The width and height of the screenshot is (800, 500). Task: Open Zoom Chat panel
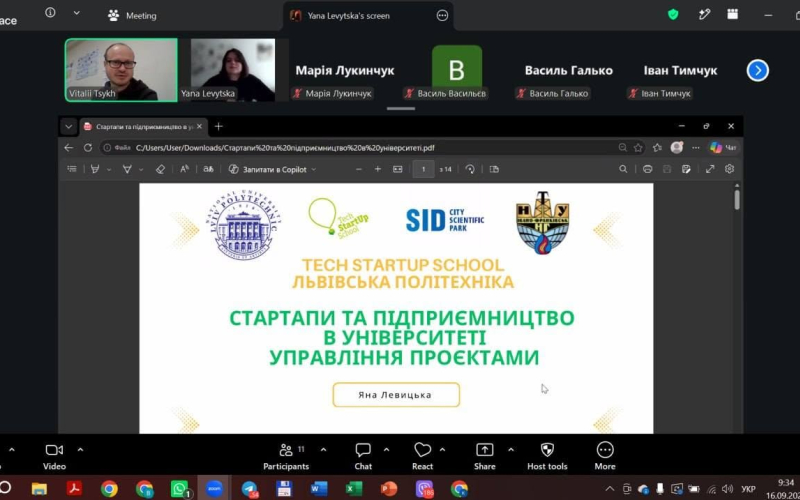(363, 456)
